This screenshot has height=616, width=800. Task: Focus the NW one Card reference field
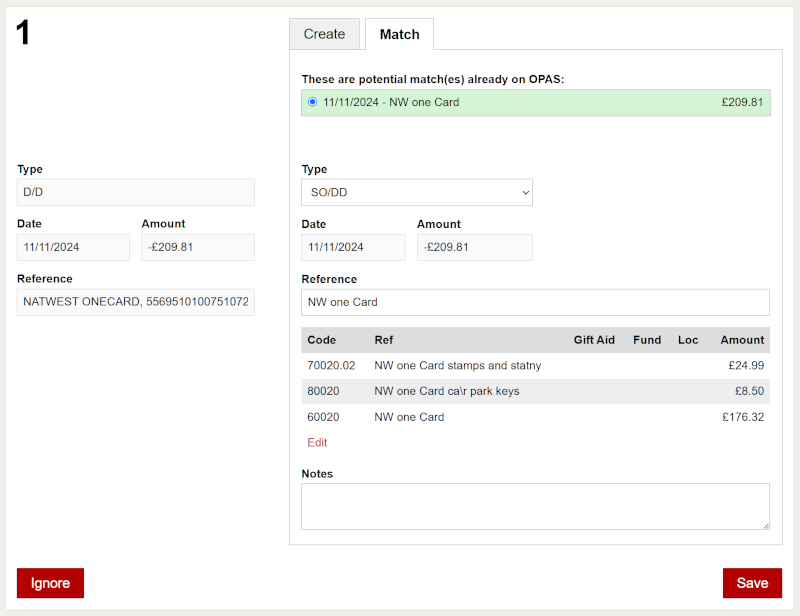click(535, 302)
